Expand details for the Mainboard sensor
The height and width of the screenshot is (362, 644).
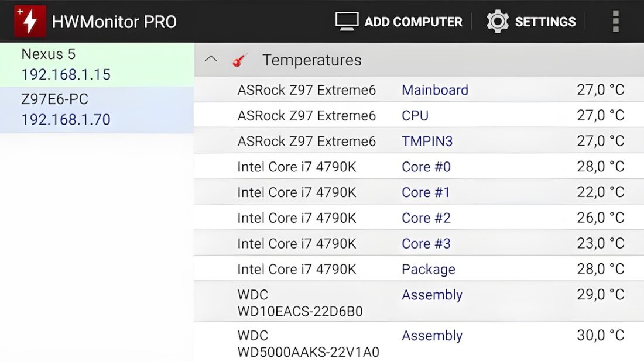point(435,89)
